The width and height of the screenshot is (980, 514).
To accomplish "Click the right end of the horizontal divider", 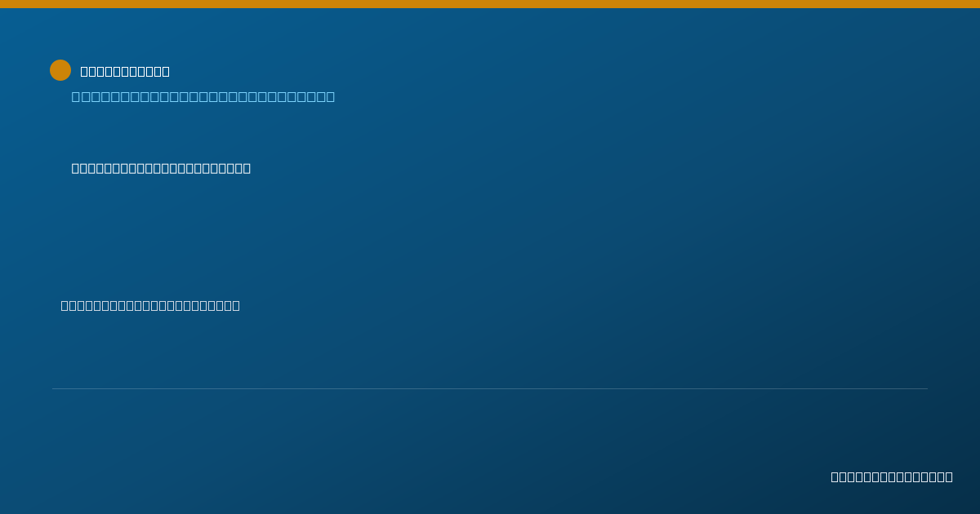I will coord(926,389).
